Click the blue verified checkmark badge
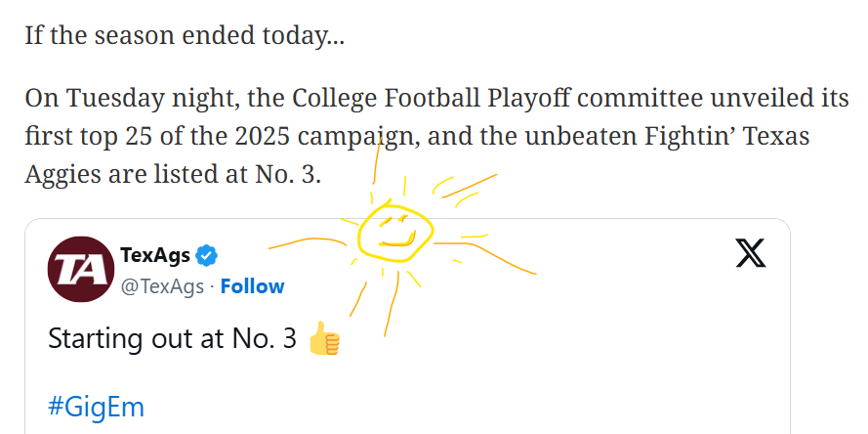 point(206,256)
